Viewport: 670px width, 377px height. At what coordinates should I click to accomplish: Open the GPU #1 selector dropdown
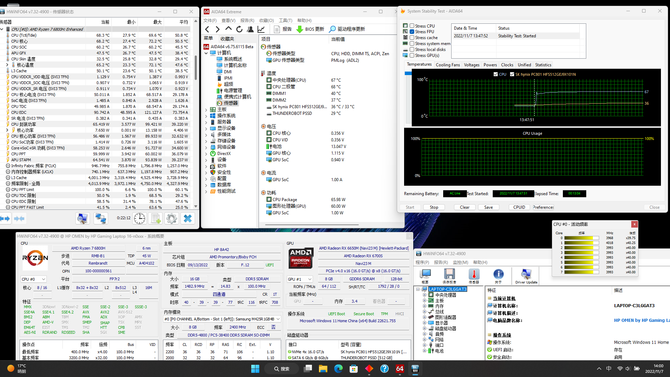point(300,279)
